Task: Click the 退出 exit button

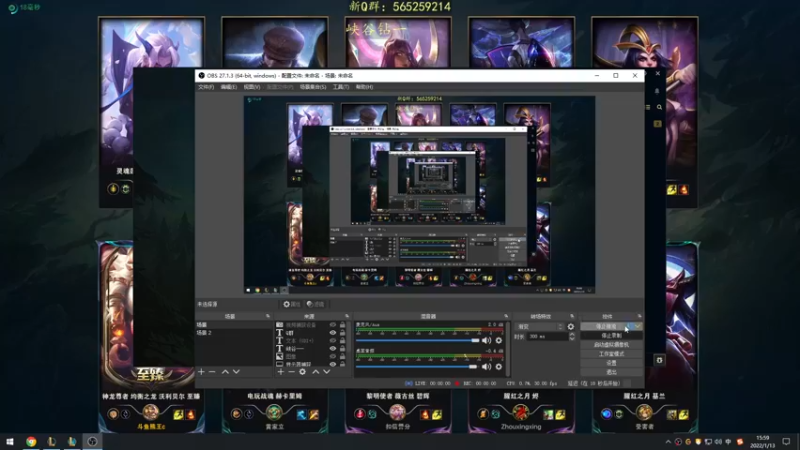Action: coord(611,372)
